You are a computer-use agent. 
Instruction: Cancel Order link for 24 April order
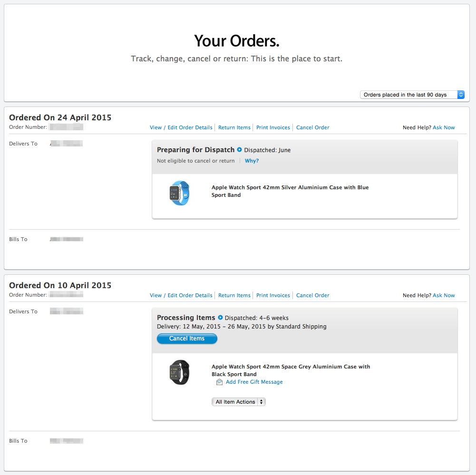[x=313, y=127]
